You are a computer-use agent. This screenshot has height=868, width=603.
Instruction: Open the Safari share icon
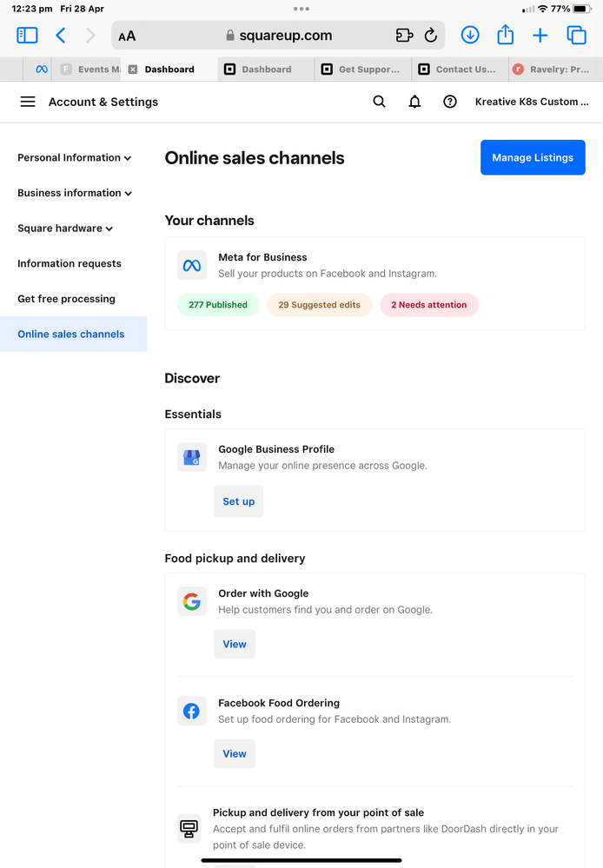[505, 36]
